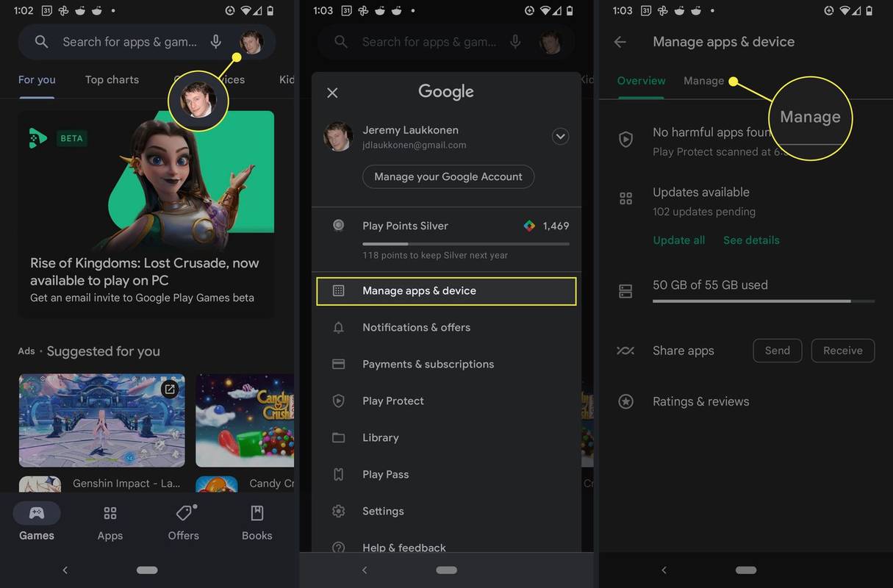Tap the external link icon on Genshin thumbnail

click(x=169, y=390)
